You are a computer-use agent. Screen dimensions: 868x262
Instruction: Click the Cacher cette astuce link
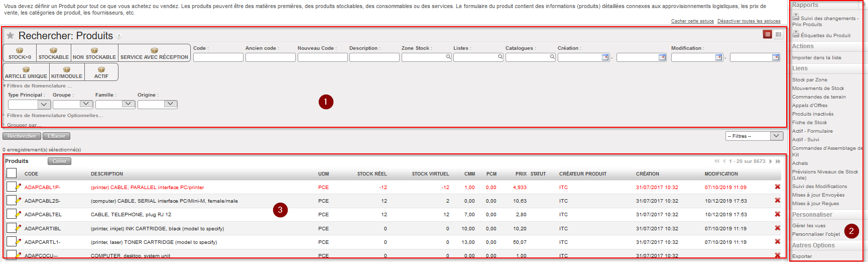692,21
